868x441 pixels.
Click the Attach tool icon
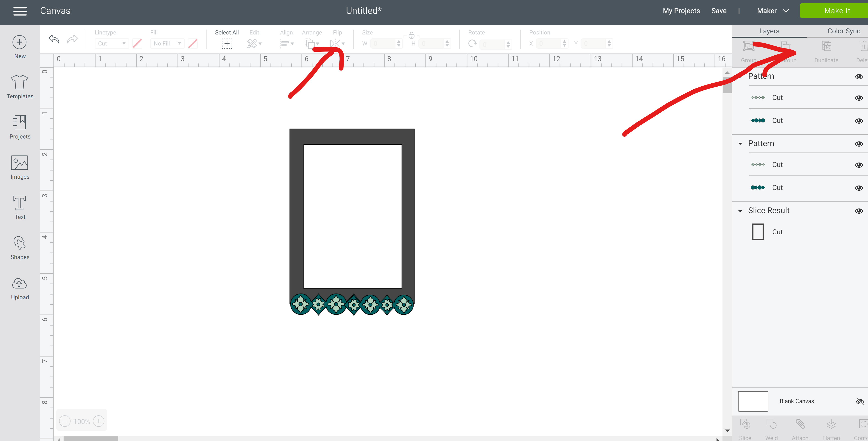click(x=800, y=424)
